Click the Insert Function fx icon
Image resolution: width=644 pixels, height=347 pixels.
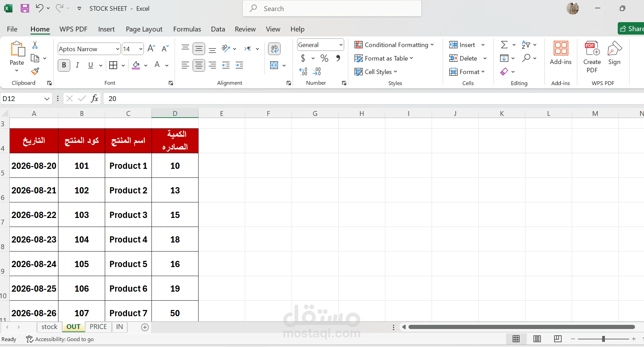94,99
